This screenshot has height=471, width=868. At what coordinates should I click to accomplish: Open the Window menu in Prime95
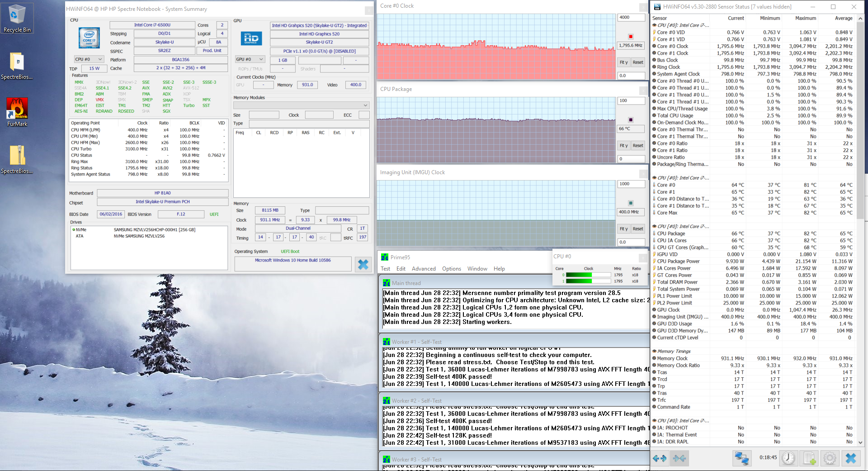(477, 269)
